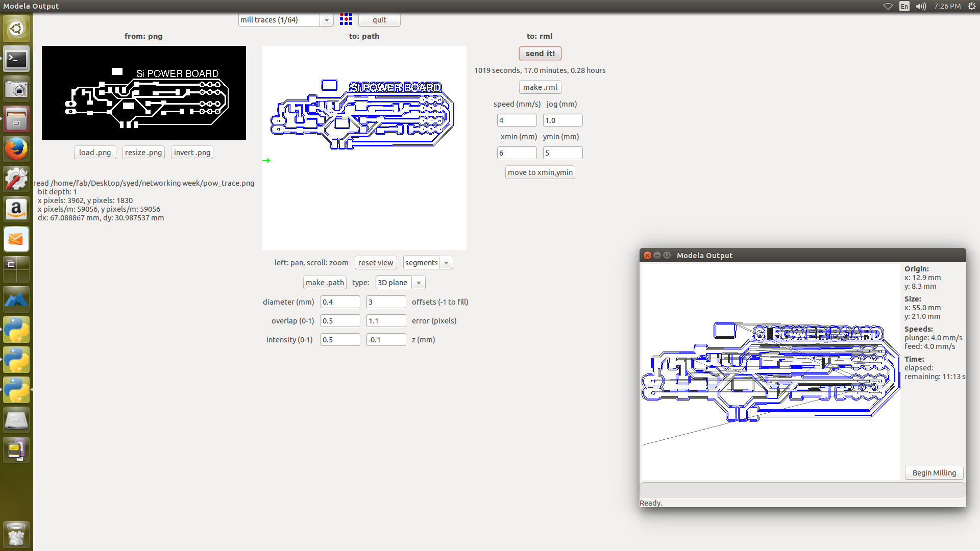The height and width of the screenshot is (551, 980).
Task: Click Begin Milling button
Action: click(934, 473)
